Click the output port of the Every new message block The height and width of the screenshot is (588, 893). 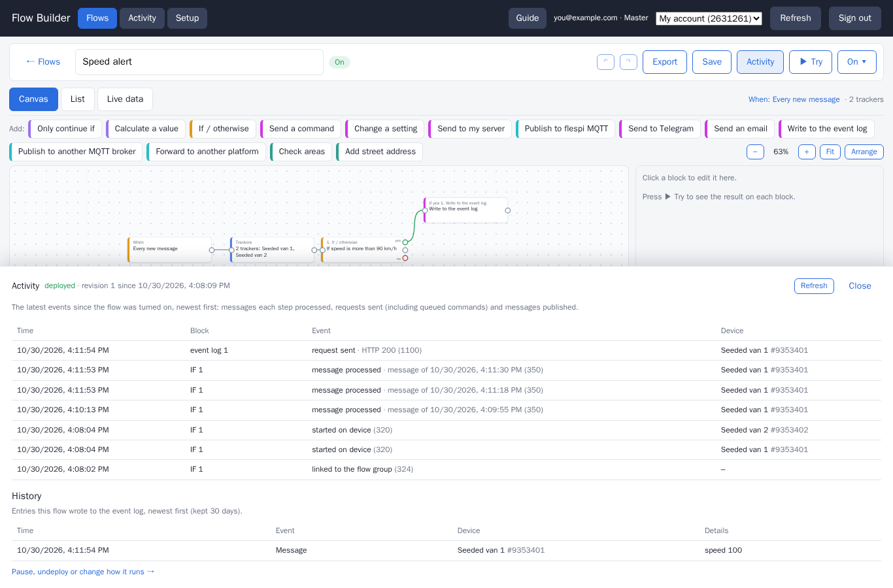pyautogui.click(x=211, y=250)
